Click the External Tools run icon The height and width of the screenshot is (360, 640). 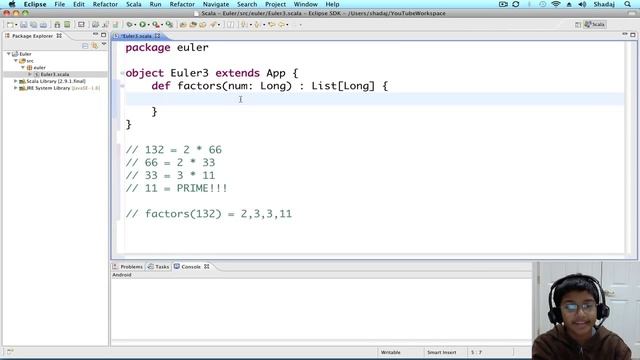click(x=156, y=24)
